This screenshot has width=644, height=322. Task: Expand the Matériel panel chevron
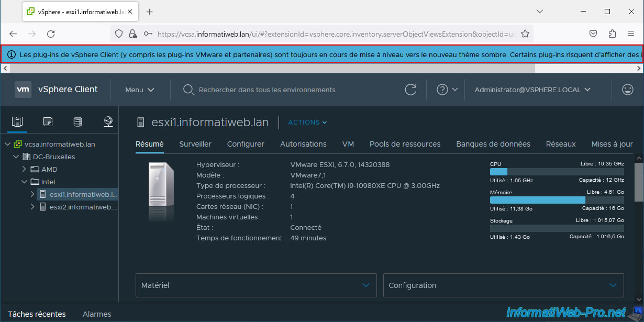pos(366,285)
